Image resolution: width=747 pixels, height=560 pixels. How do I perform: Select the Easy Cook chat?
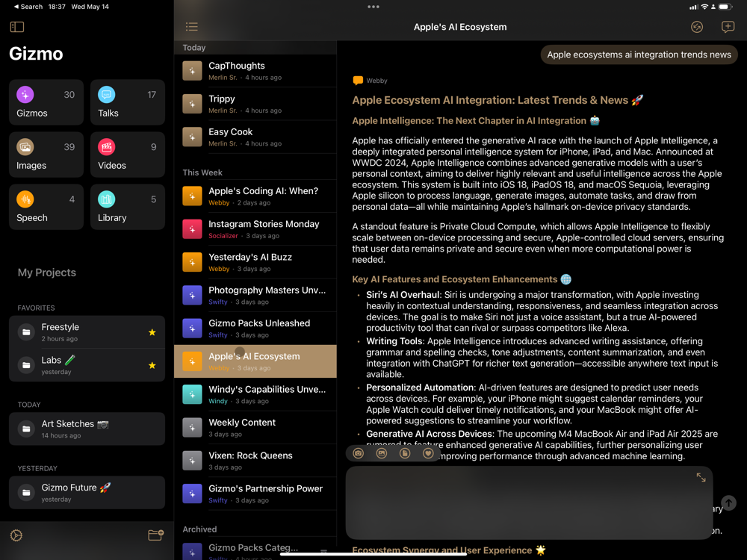click(x=255, y=137)
